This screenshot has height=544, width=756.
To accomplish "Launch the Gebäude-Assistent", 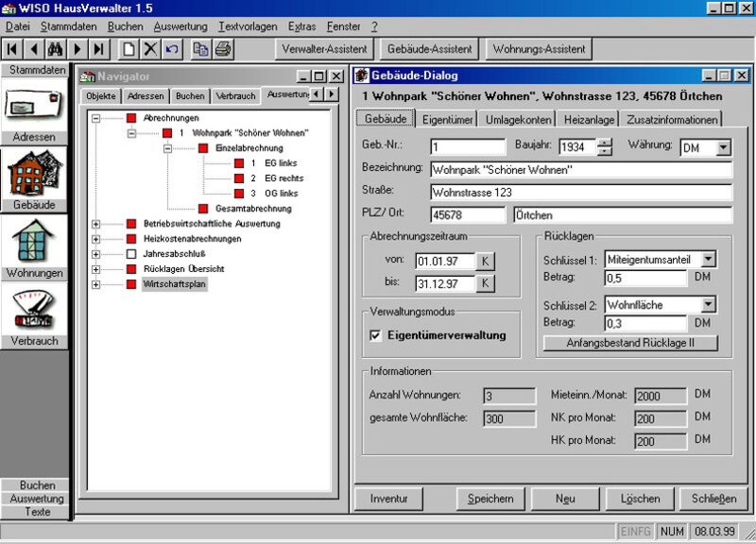I will click(430, 49).
